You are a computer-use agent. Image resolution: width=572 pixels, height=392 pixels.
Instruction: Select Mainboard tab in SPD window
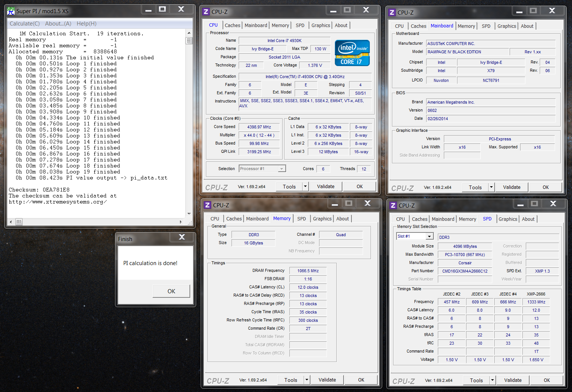[443, 219]
